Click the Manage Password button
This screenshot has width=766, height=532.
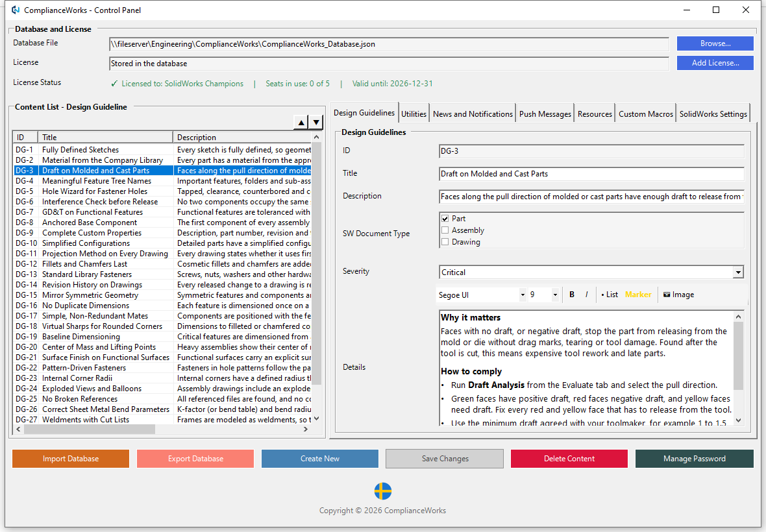tap(694, 459)
